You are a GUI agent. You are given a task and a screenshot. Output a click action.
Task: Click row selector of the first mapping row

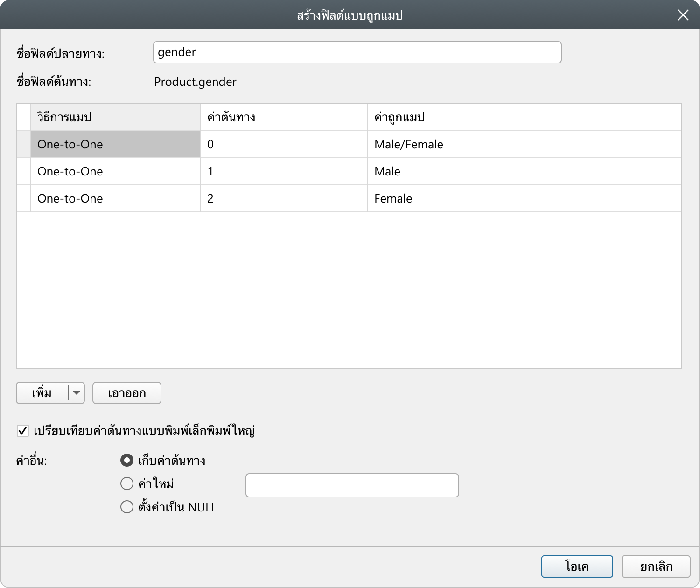click(x=23, y=144)
